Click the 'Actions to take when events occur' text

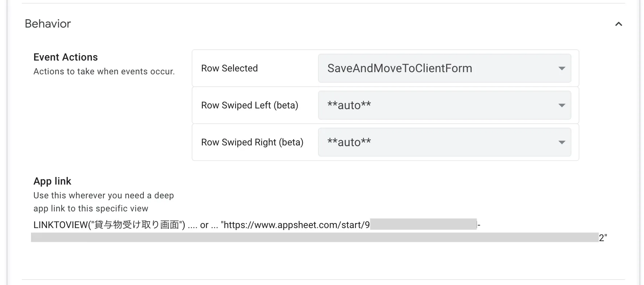[104, 71]
